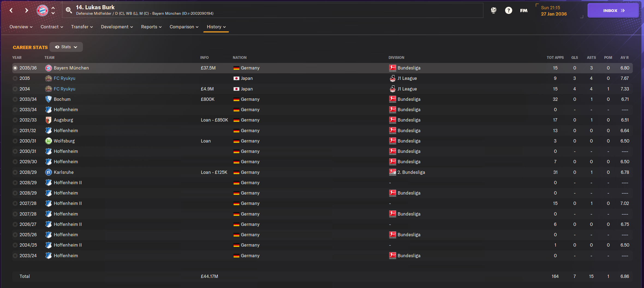The width and height of the screenshot is (644, 288).
Task: Go back with the left arrow icon
Action: pos(11,10)
